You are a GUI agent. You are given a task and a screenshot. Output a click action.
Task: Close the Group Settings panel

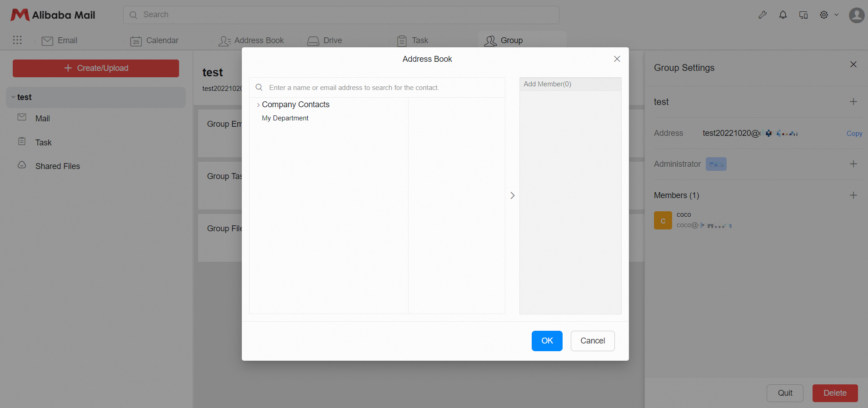coord(853,65)
